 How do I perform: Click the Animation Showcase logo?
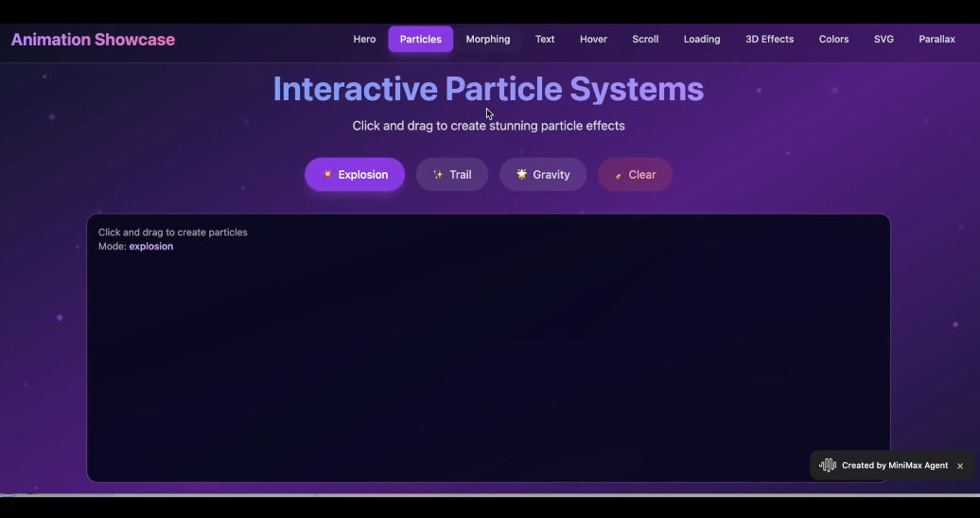(x=93, y=40)
